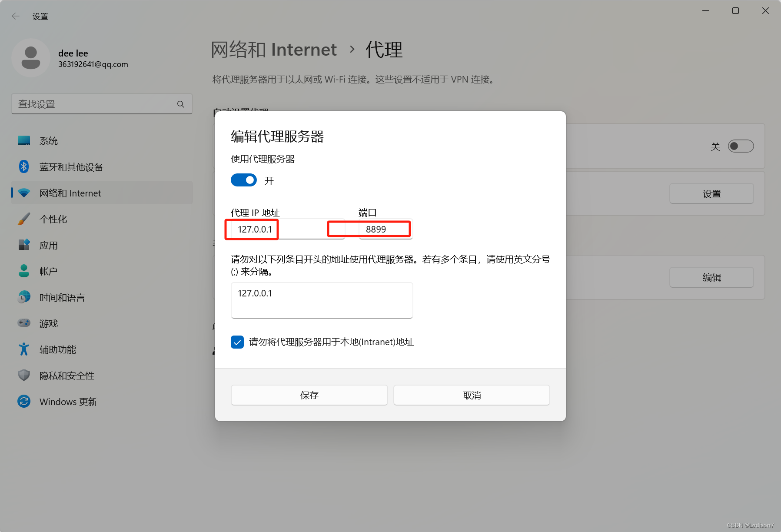The image size is (781, 532).
Task: Click the search magnifier icon
Action: point(181,104)
